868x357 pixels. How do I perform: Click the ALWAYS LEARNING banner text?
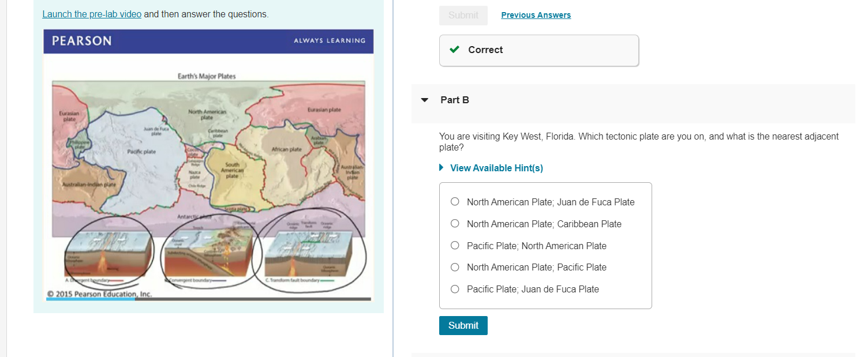[330, 41]
